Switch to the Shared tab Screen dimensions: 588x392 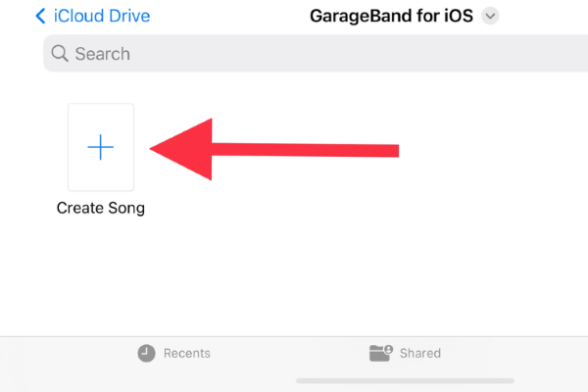(406, 353)
